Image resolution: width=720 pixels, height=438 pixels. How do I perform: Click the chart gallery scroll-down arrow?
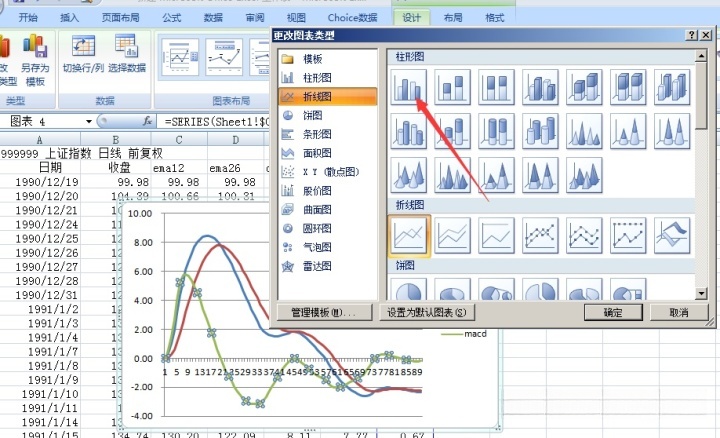701,293
